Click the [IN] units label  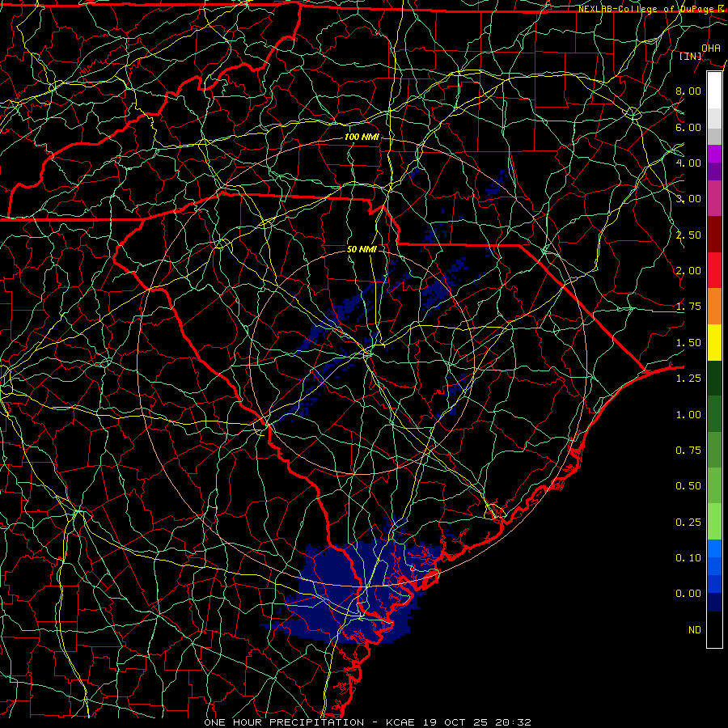click(x=691, y=56)
